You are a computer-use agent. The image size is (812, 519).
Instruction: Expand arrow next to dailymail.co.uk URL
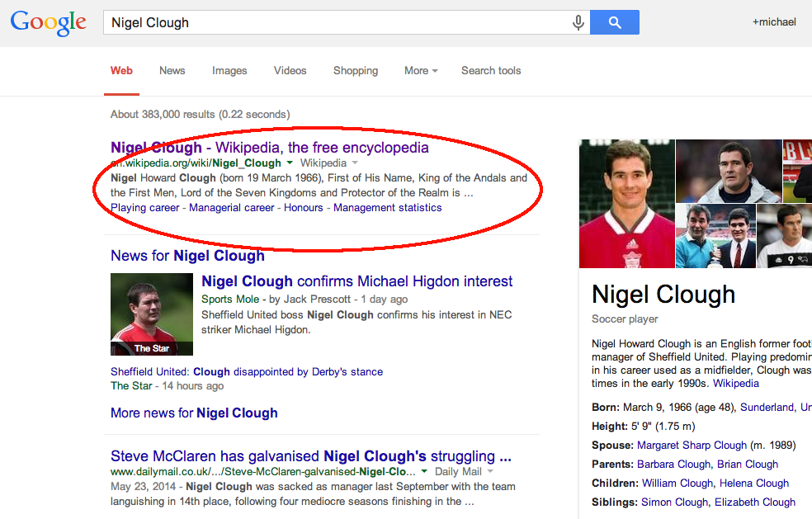[x=424, y=472]
